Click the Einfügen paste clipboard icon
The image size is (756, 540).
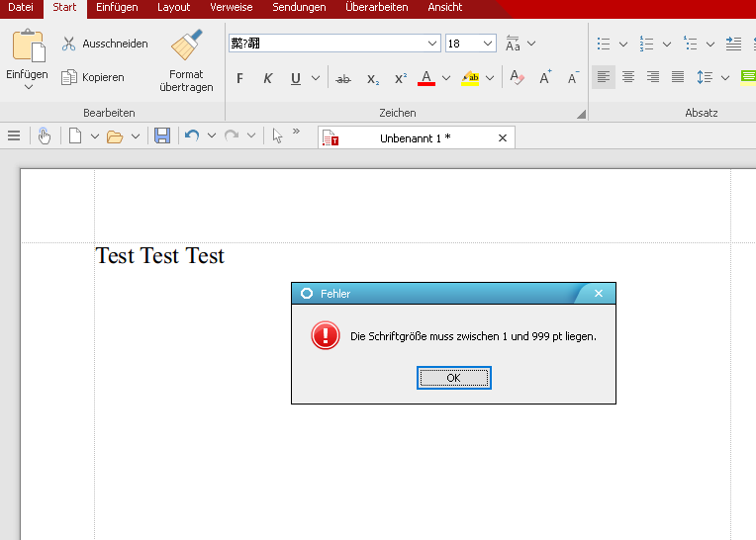(x=29, y=46)
